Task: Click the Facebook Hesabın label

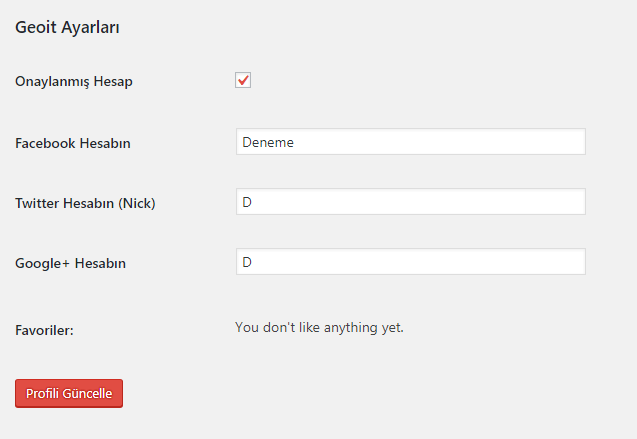Action: (x=73, y=143)
